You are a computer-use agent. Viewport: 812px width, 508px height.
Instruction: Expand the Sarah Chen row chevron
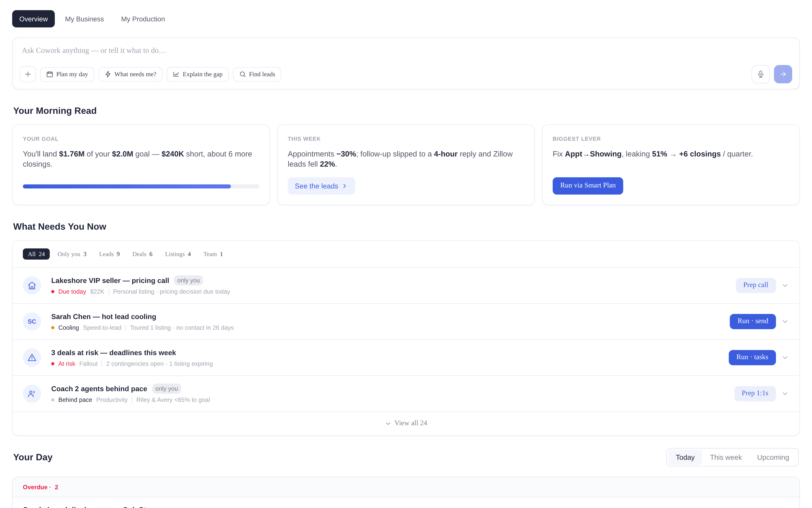[785, 322]
